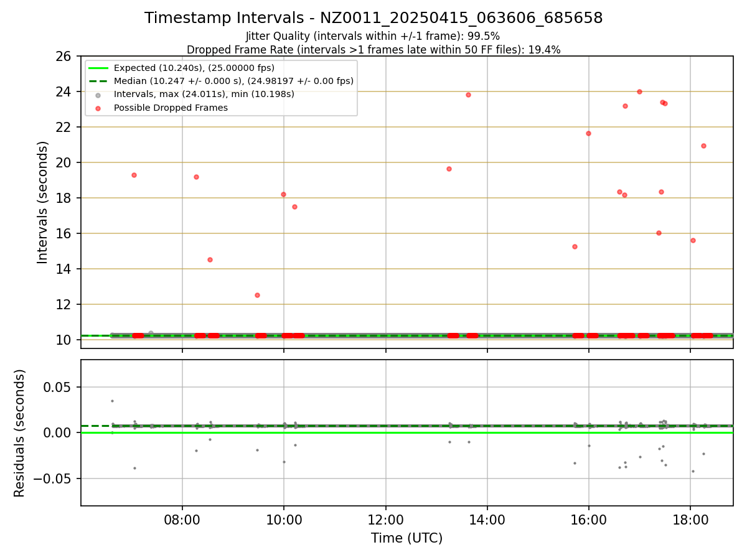Select the red point at 15.25 seconds before 16:00

coord(575,246)
